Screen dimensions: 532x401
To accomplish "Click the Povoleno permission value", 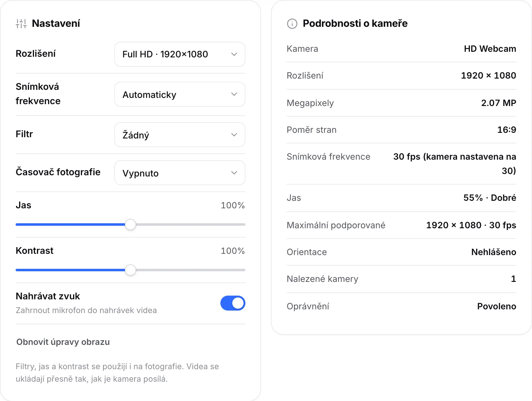I will tap(496, 306).
